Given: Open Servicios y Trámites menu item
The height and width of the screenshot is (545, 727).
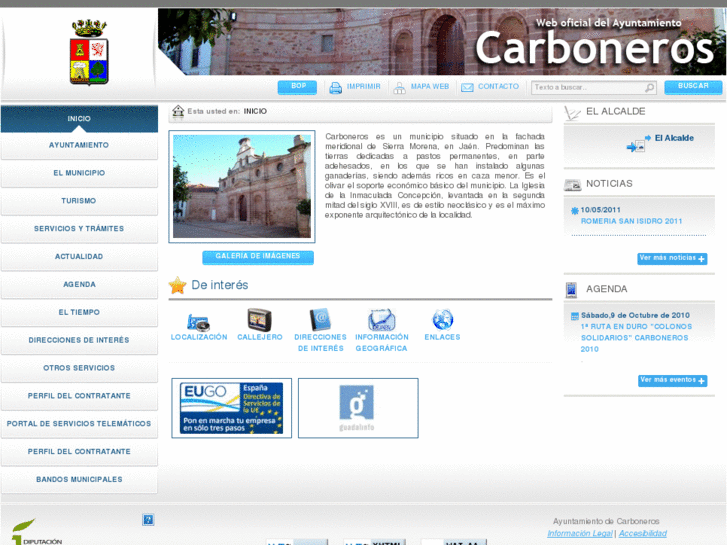Looking at the screenshot, I should [x=79, y=229].
